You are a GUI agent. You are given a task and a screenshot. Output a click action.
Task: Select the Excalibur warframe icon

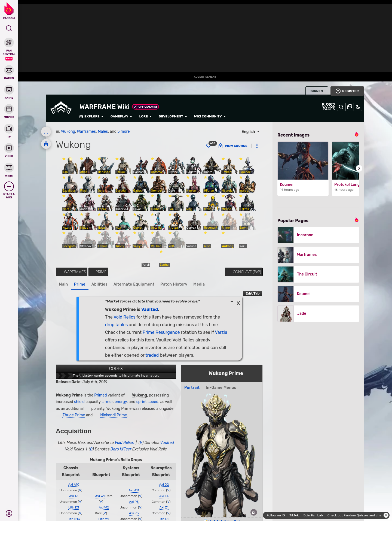click(70, 184)
